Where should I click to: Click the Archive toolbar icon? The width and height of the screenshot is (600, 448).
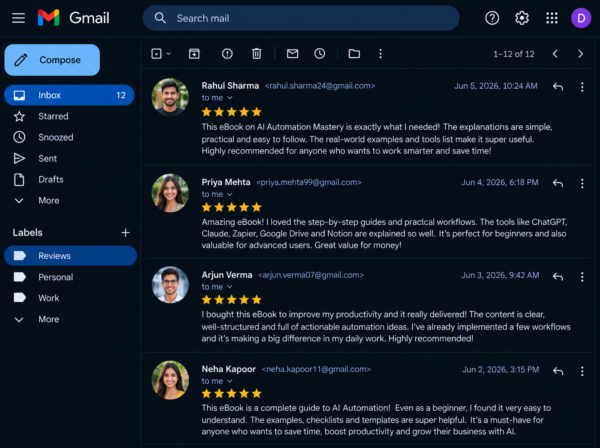click(194, 54)
